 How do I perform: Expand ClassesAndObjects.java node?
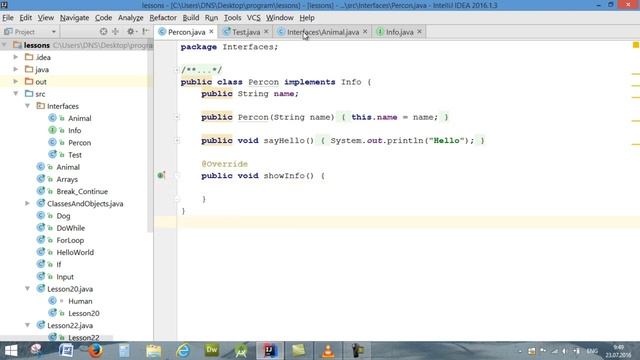[x=27, y=203]
